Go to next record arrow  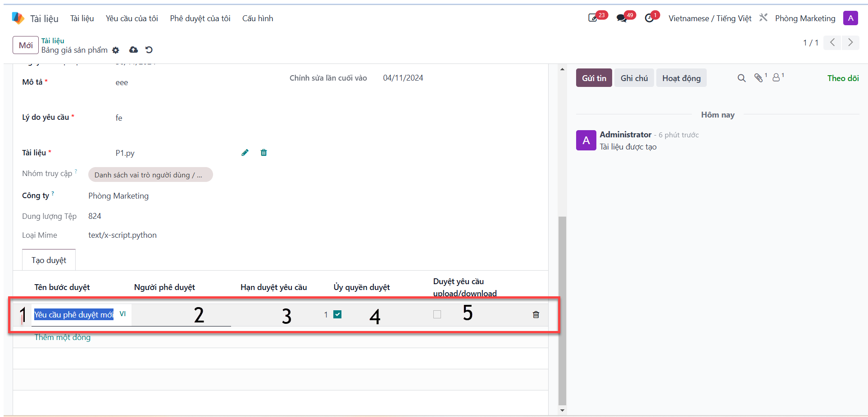(x=850, y=42)
